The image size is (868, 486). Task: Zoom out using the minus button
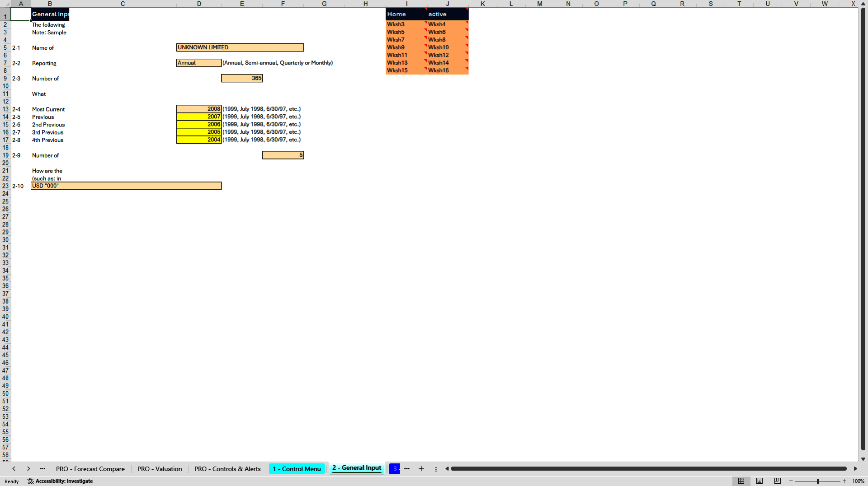[791, 481]
